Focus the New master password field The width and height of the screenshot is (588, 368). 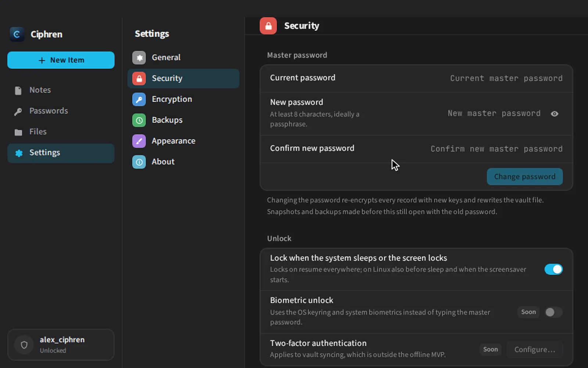(494, 113)
